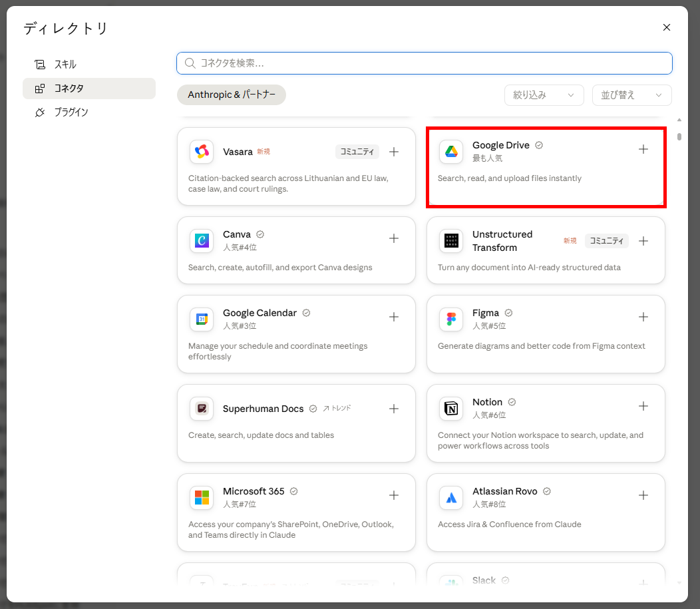Screen dimensions: 700x609
Task: Click verified badge next to Superhuman Docs
Action: pyautogui.click(x=313, y=409)
